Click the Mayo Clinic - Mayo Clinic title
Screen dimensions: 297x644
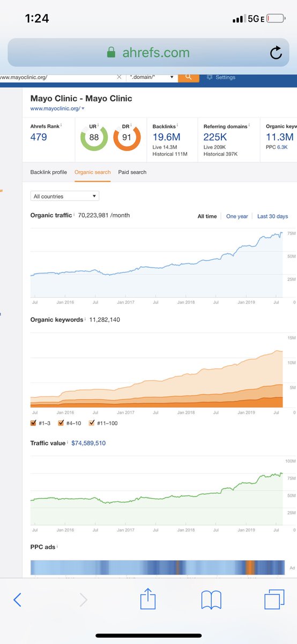(x=81, y=98)
